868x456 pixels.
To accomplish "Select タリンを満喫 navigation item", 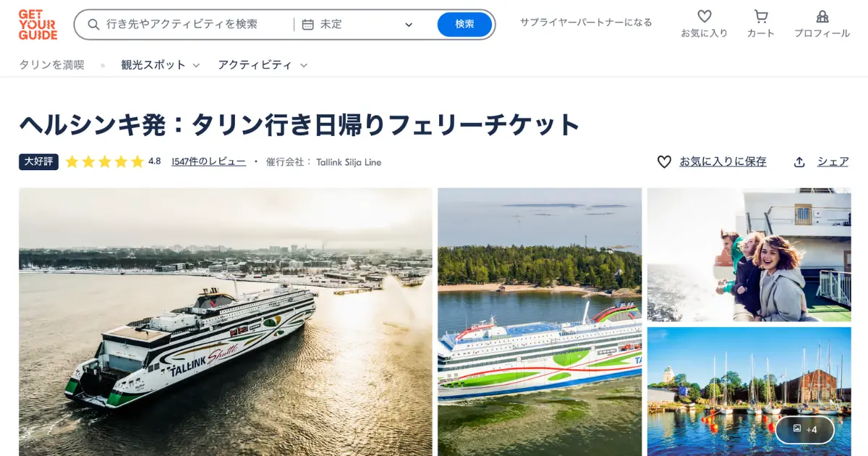I will 51,65.
